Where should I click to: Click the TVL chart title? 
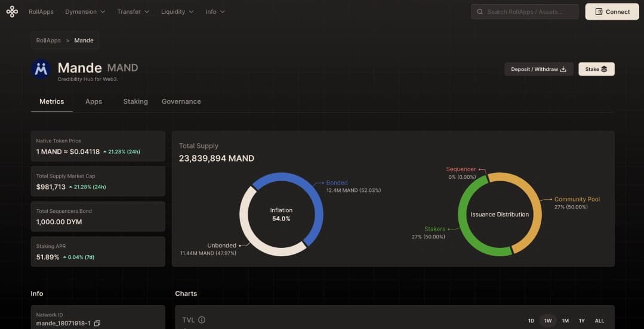pyautogui.click(x=189, y=320)
